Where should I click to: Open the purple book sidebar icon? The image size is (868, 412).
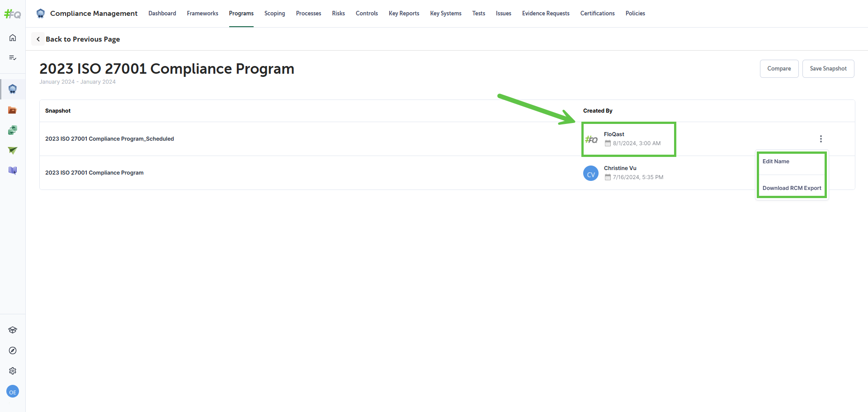coord(13,170)
